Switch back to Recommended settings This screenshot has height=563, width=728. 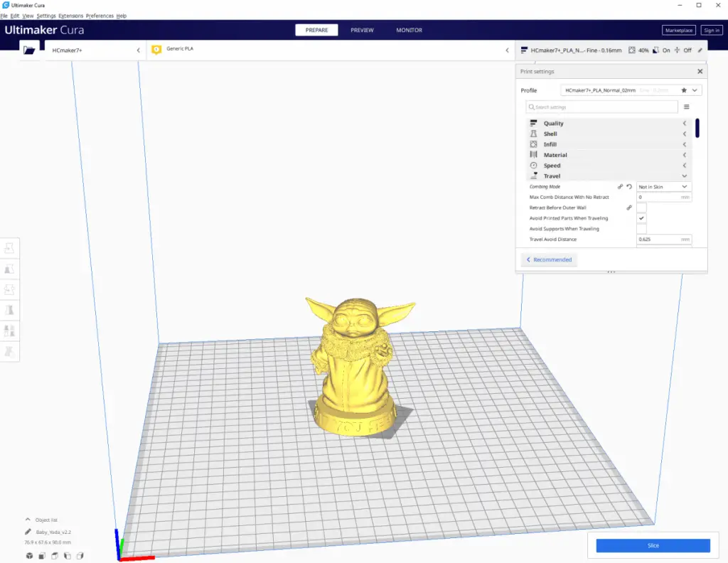click(x=550, y=259)
